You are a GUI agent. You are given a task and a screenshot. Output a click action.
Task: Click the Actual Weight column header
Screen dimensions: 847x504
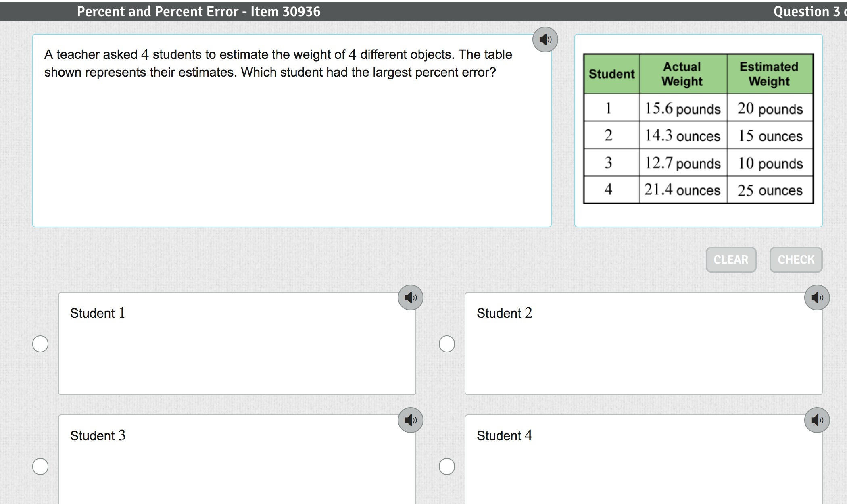click(x=682, y=74)
